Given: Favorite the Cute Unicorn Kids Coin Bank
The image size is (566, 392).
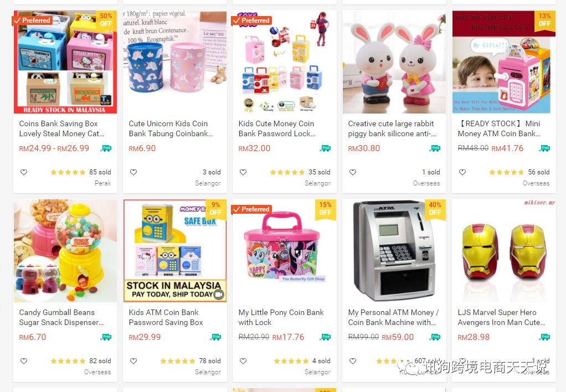Looking at the screenshot, I should click(x=133, y=172).
